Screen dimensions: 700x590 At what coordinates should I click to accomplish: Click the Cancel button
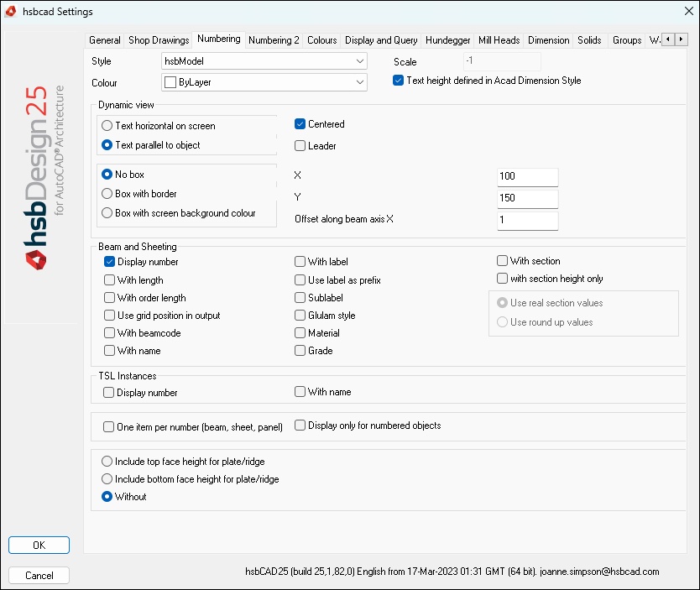tap(39, 575)
